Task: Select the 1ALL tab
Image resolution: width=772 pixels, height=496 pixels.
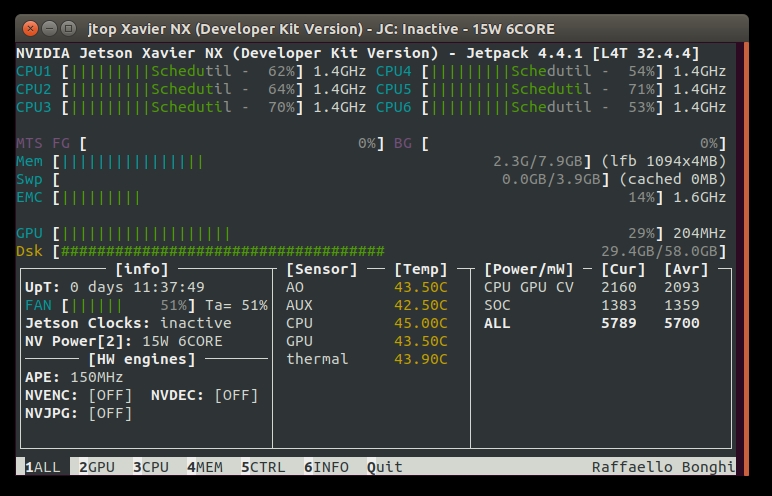Action: [x=43, y=467]
